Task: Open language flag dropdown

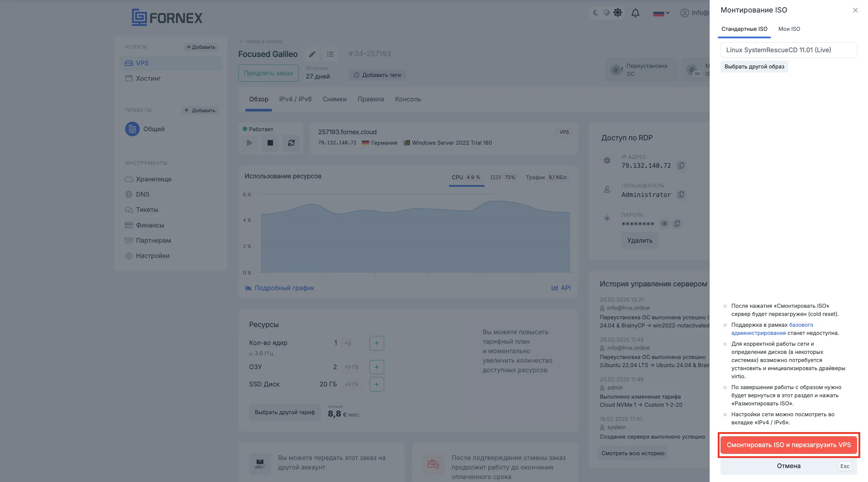Action: click(661, 13)
